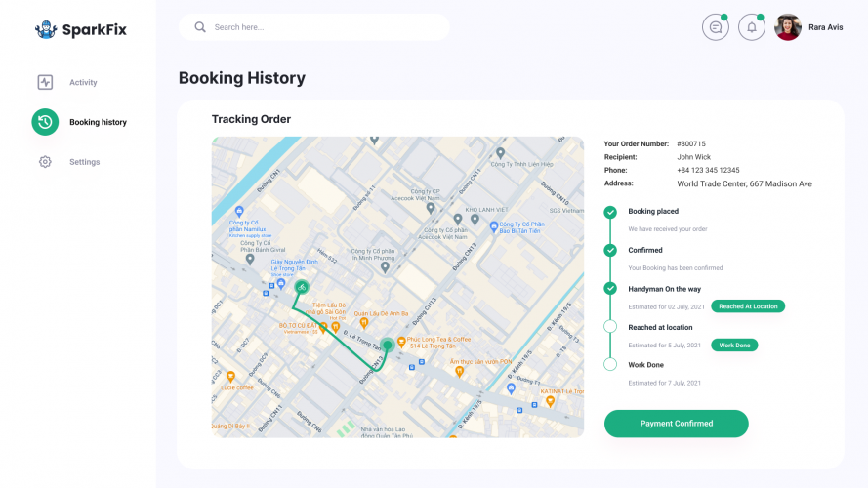Viewport: 868px width, 488px height.
Task: Click Rara Avis profile avatar
Action: [788, 27]
